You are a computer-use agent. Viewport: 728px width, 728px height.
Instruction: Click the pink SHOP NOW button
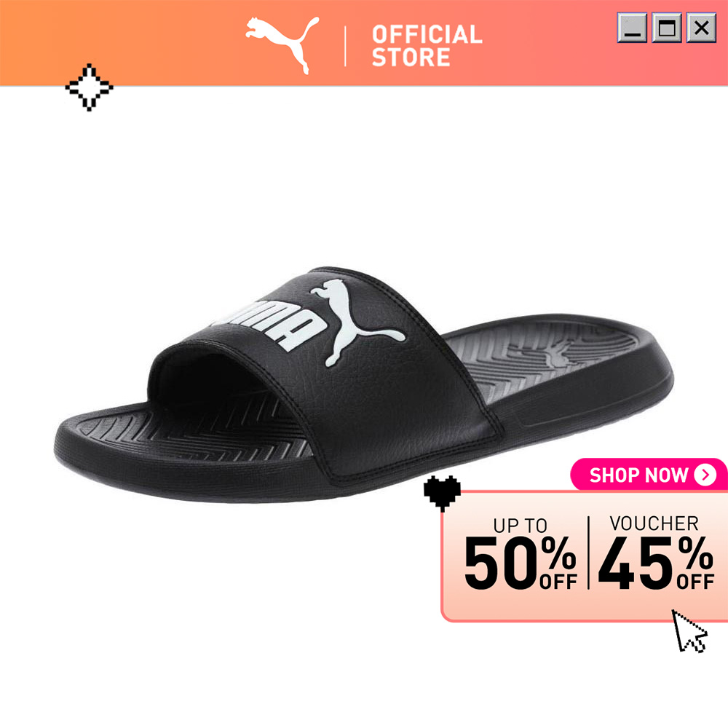click(649, 475)
